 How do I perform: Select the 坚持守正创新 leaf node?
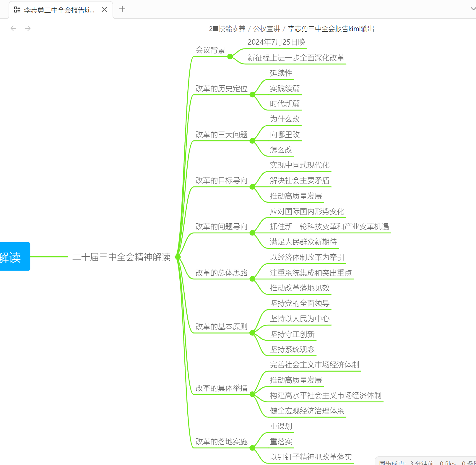tap(292, 334)
